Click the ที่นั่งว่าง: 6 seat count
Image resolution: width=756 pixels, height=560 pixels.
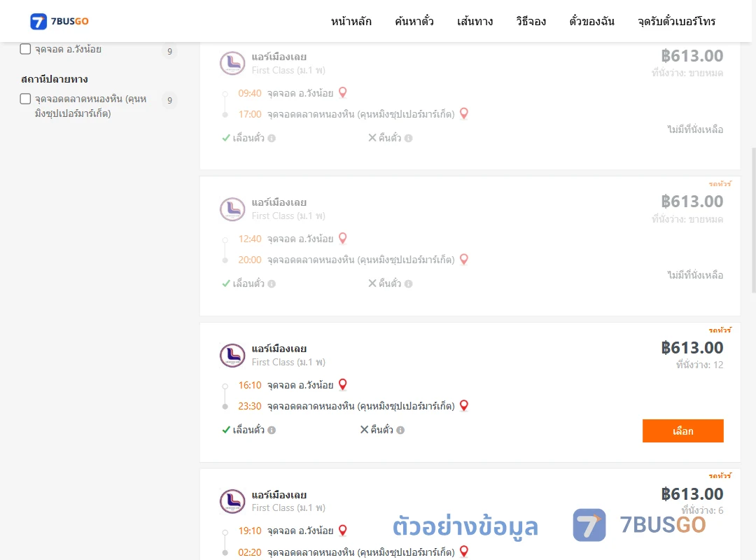click(x=702, y=510)
